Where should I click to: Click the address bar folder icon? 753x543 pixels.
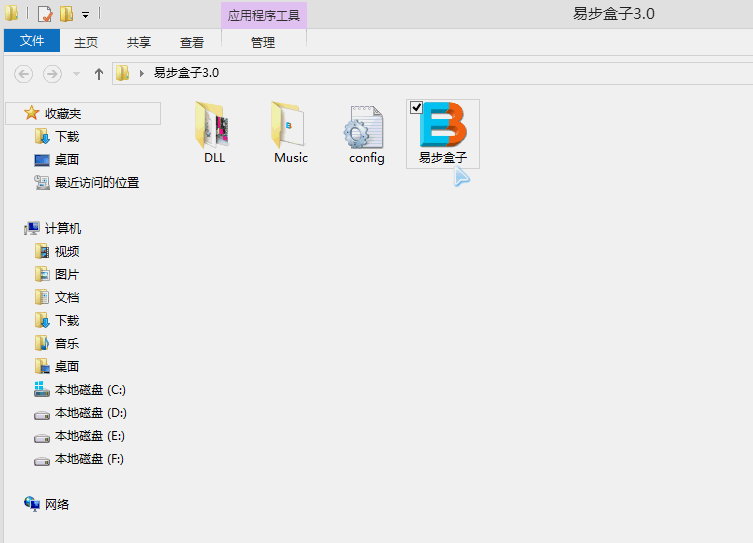click(123, 73)
